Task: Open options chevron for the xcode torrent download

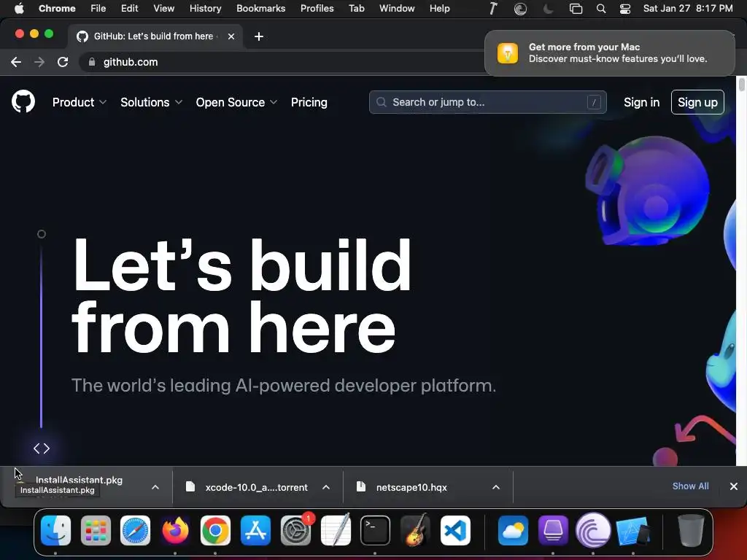Action: 326,487
